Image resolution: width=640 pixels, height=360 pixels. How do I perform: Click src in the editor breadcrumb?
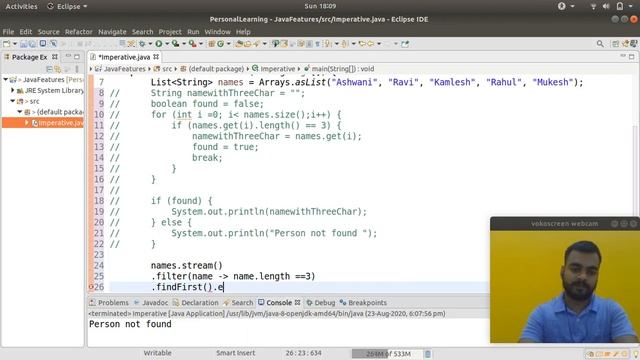point(163,69)
